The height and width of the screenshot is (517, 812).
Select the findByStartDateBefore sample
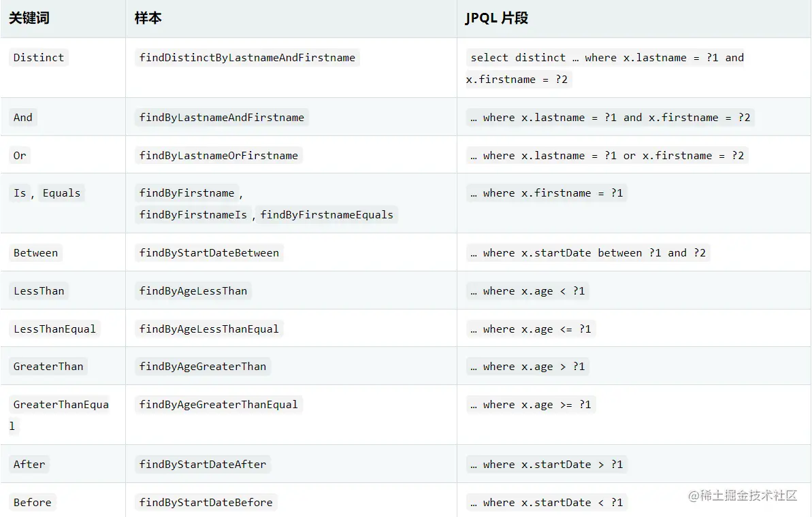[204, 502]
